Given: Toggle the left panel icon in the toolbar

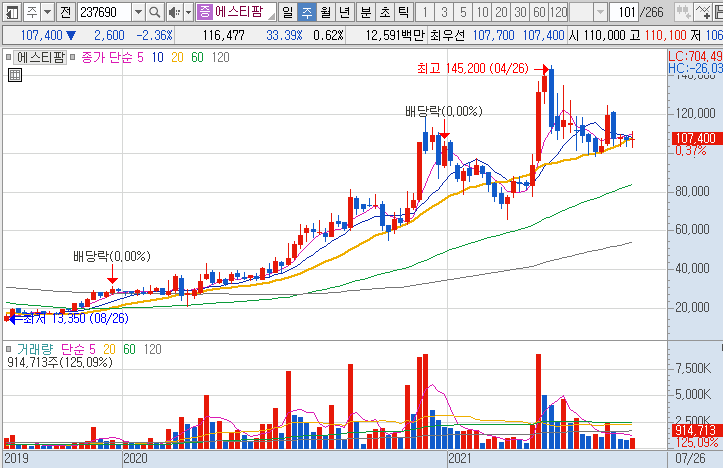Looking at the screenshot, I should coord(11,12).
